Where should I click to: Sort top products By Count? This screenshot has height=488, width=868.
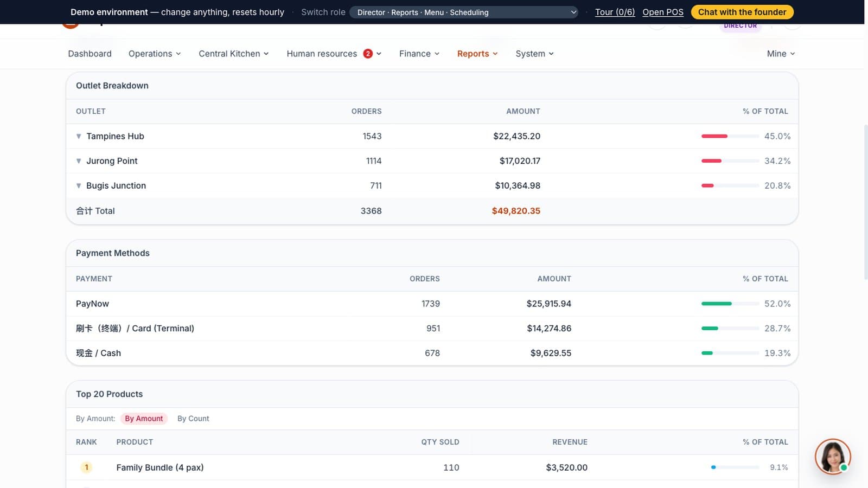click(x=193, y=419)
